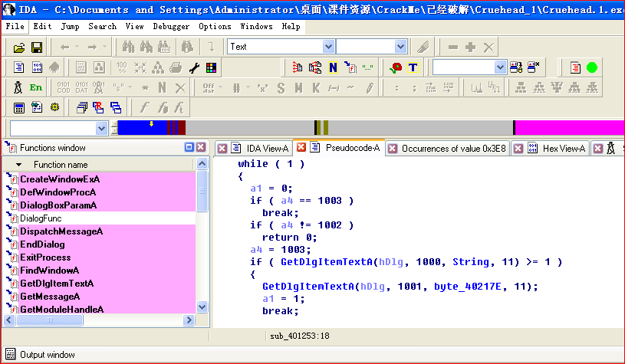
Task: Open the Edit menu
Action: (x=43, y=26)
